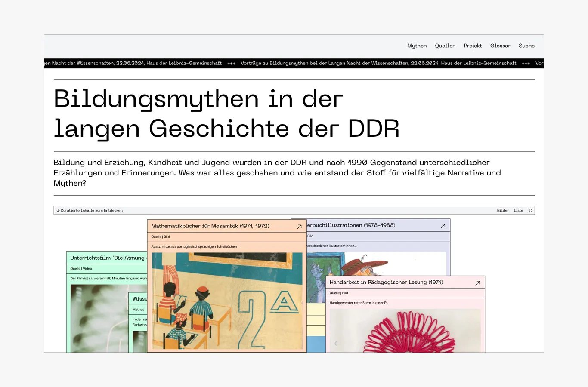Screen dimensions: 588x387
Task: Click the Kuratierte Inhalte zum Entdecken label
Action: click(92, 210)
